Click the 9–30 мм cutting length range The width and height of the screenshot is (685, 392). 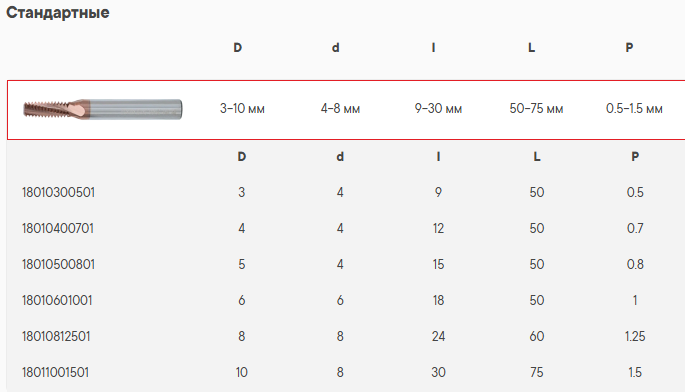[438, 108]
